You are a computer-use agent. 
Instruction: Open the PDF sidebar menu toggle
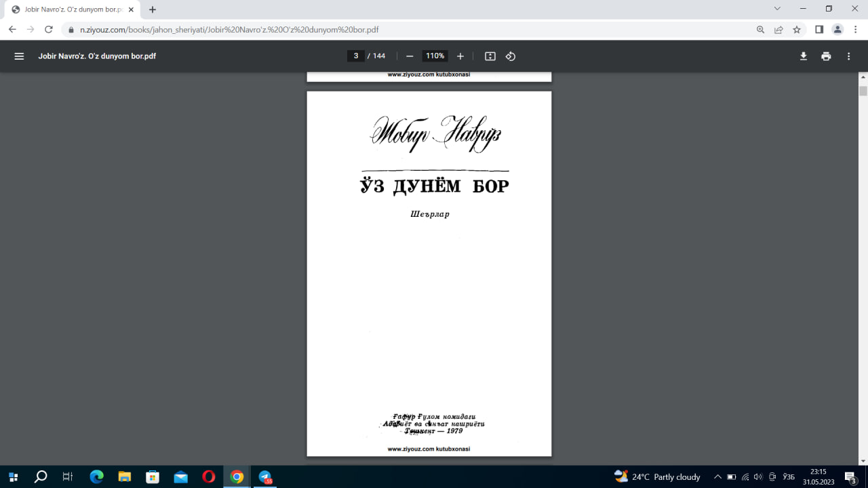[x=19, y=56]
